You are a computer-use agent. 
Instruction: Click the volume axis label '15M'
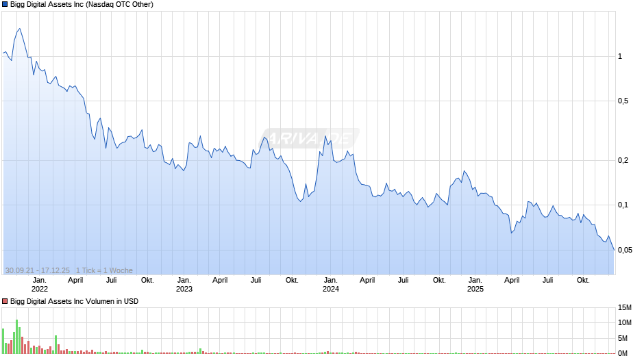pos(625,307)
